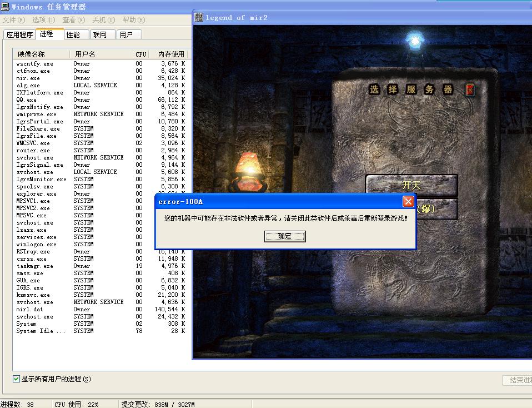
Task: Switch to the 用户 tab
Action: tap(129, 34)
